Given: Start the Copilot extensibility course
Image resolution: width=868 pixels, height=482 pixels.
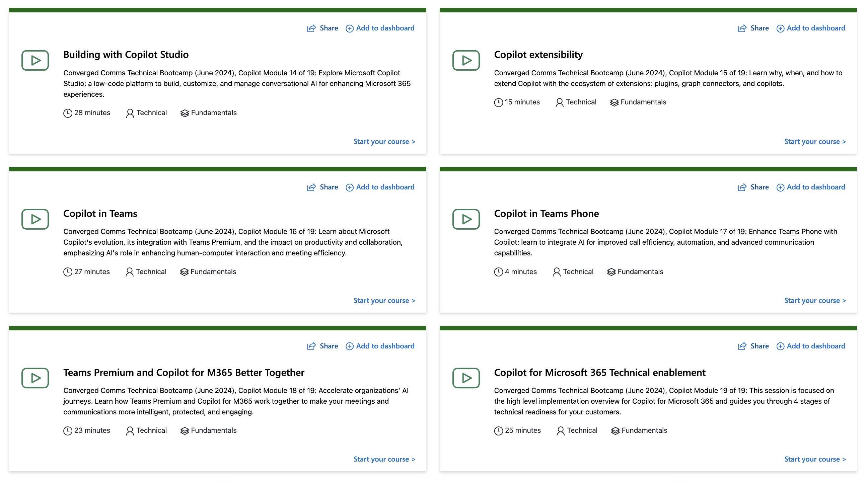Looking at the screenshot, I should (815, 142).
